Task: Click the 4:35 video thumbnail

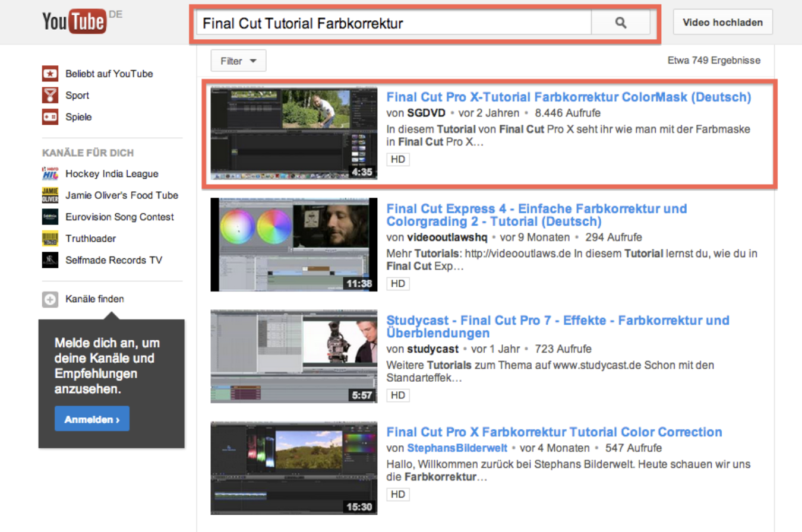Action: click(x=294, y=133)
